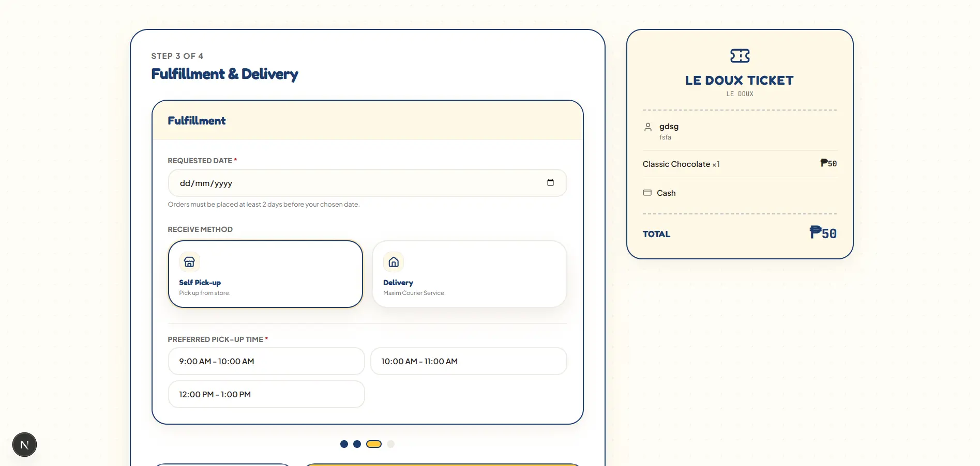Image resolution: width=980 pixels, height=466 pixels.
Task: Select the Self Pick-up receive method
Action: pyautogui.click(x=265, y=274)
